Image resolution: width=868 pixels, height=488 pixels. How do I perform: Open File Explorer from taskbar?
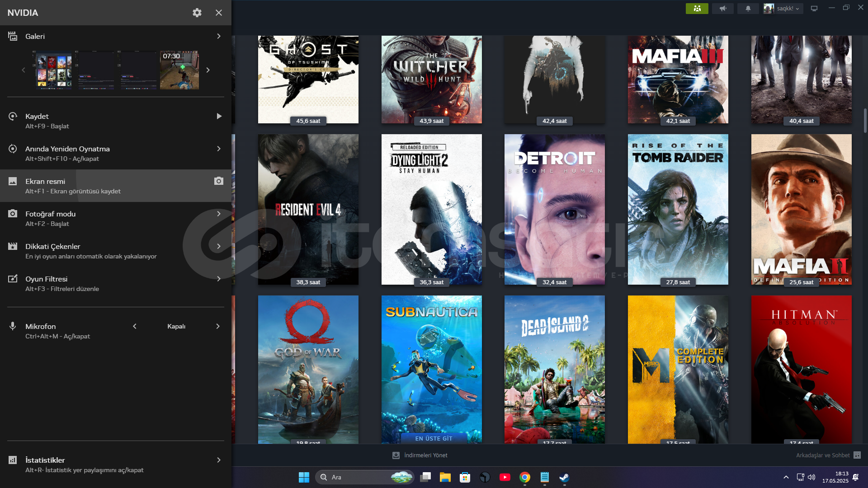(x=445, y=477)
